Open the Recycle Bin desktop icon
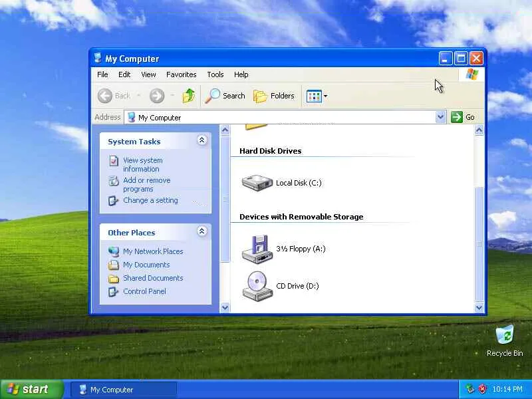 click(505, 335)
